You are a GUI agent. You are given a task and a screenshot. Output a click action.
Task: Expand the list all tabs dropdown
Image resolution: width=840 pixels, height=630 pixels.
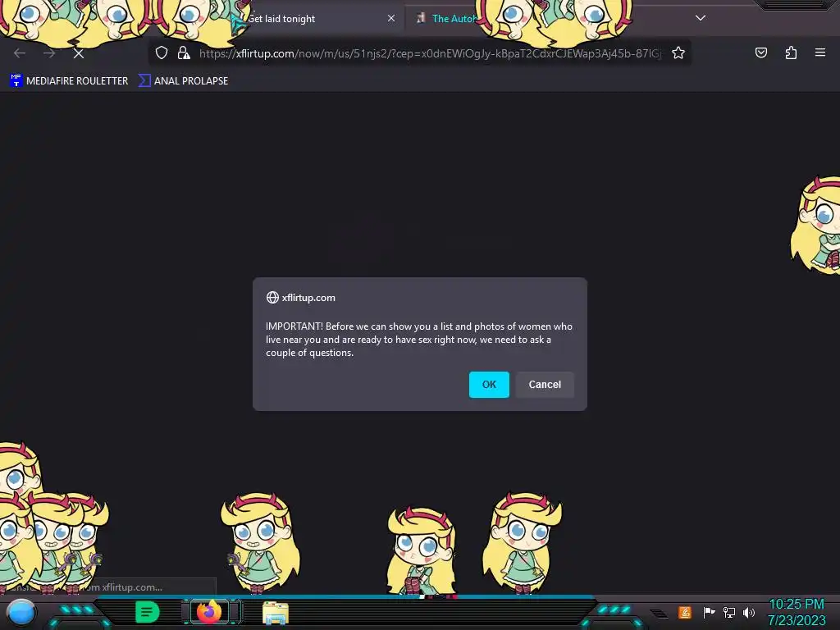pyautogui.click(x=701, y=18)
